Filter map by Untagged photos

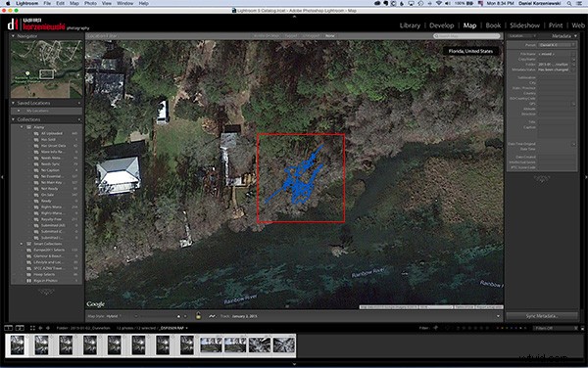pos(311,36)
